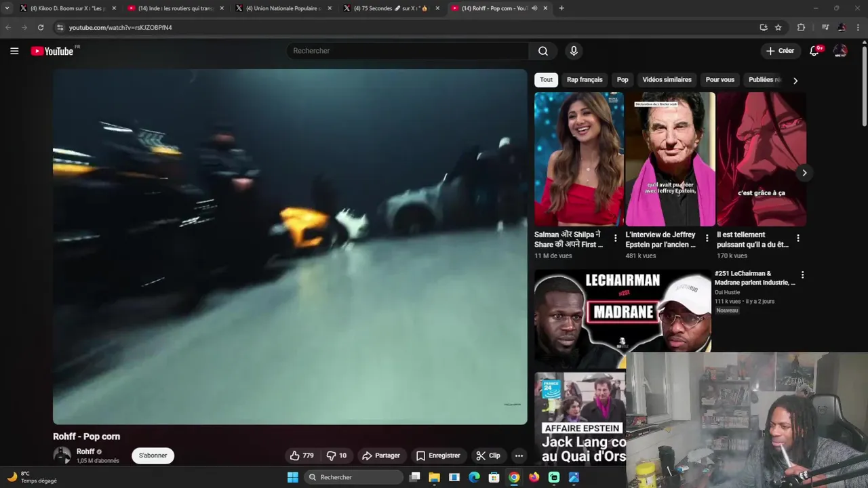Click the search magnifier button
Image resolution: width=868 pixels, height=488 pixels.
tap(542, 51)
